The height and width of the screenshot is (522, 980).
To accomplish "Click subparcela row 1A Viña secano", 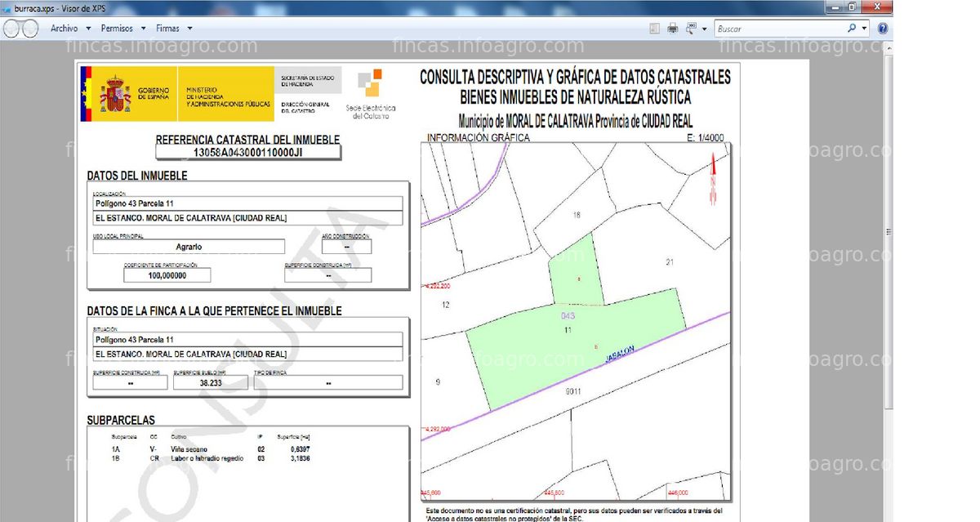I will (211, 449).
